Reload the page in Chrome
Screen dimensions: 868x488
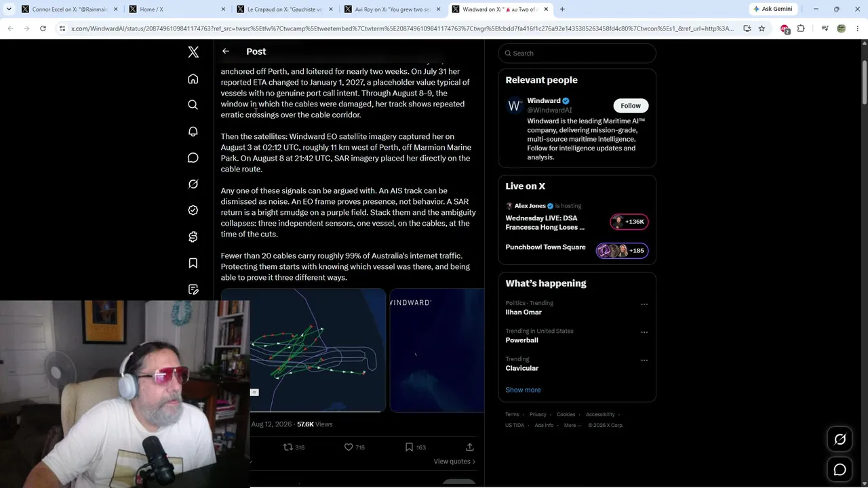(x=43, y=28)
